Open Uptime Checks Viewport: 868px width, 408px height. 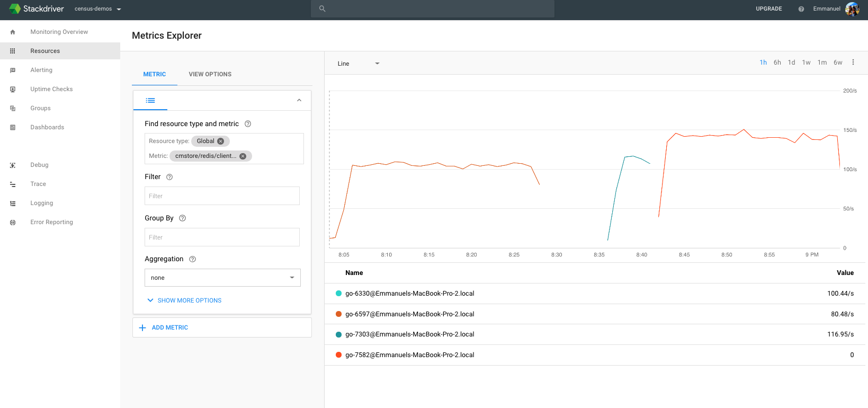click(x=51, y=89)
